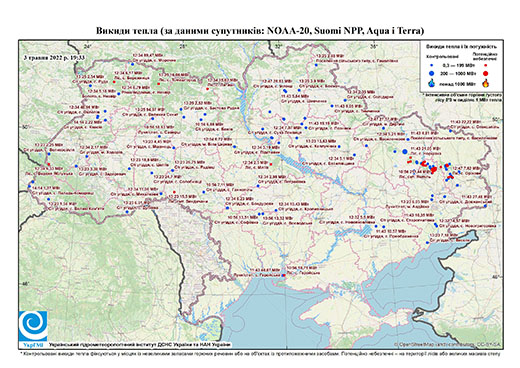Click the legend entry 200 — 1000 МВт
Image resolution: width=520 pixels, height=368 pixels.
pos(457,73)
